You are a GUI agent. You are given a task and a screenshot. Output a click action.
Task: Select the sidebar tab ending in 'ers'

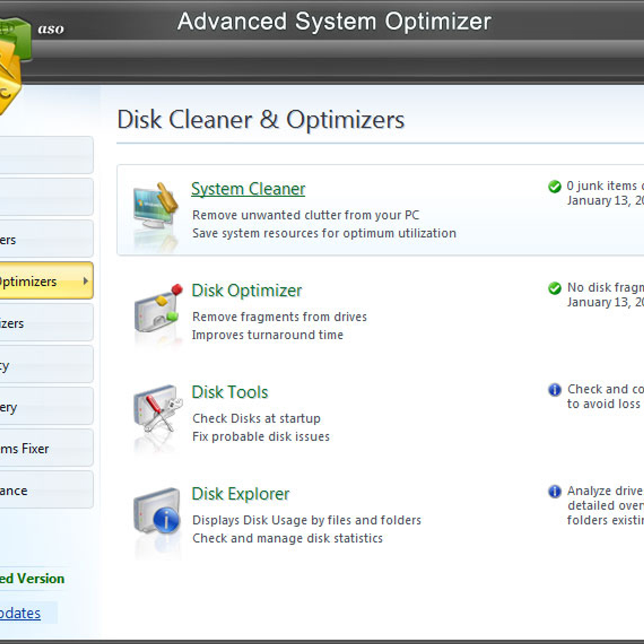pos(46,239)
